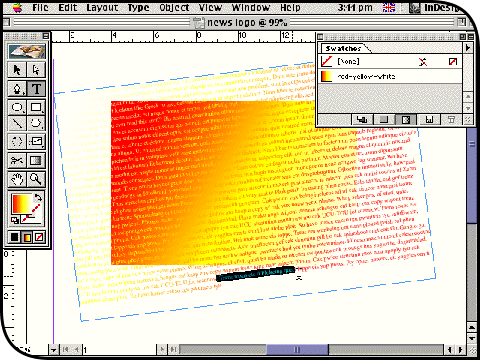Screen dimensions: 480x360
Task: Click the menu bar clock 3:11 pm
Action: coord(355,7)
